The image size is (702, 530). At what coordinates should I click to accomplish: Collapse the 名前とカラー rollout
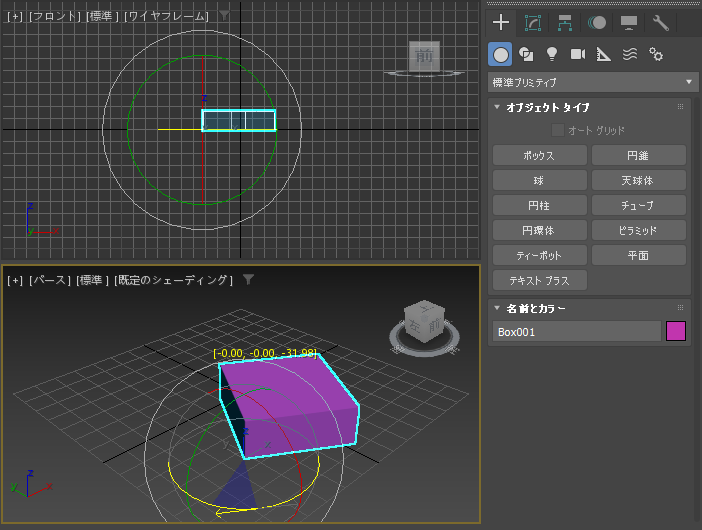click(497, 308)
